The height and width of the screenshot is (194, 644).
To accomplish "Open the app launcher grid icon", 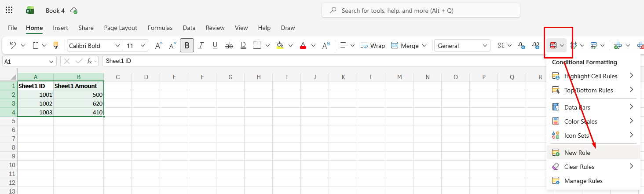I will tap(9, 10).
